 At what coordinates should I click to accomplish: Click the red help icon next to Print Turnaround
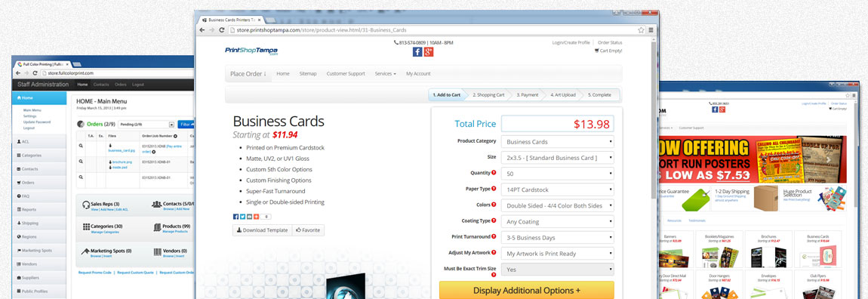[494, 236]
